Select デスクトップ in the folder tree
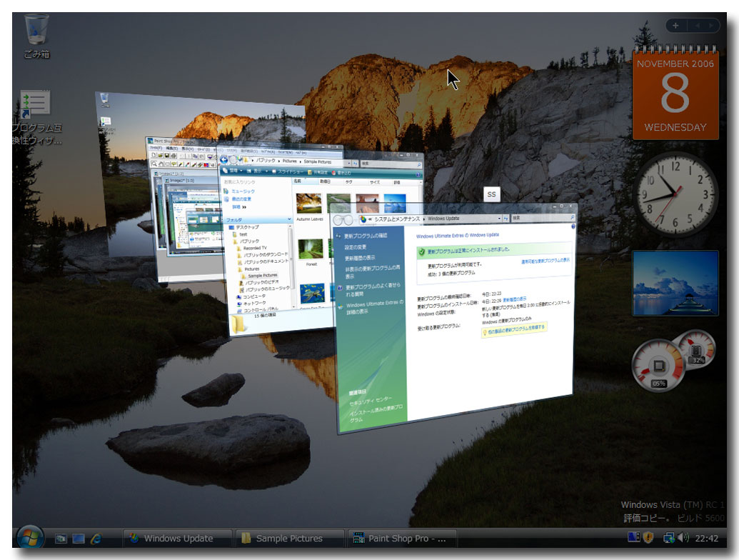The image size is (739, 560). point(248,227)
